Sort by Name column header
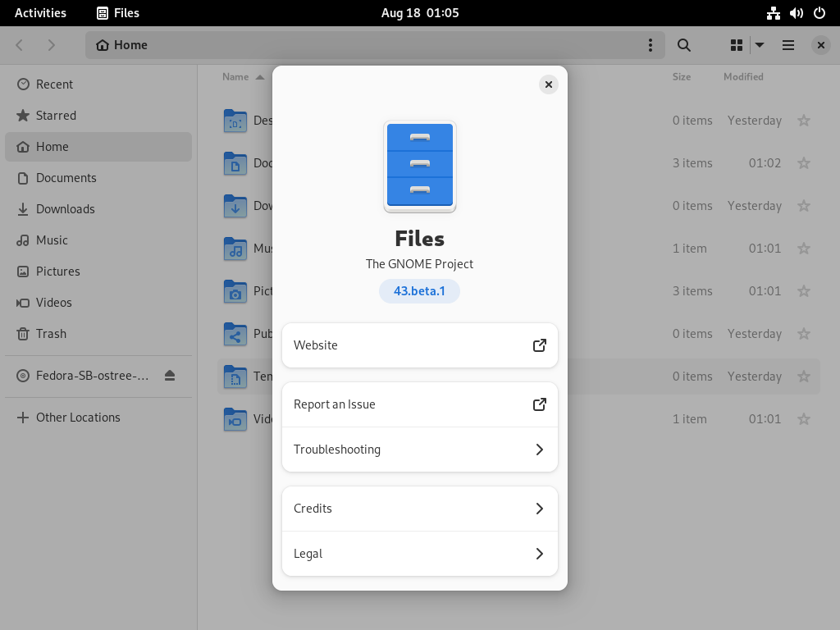This screenshot has width=840, height=630. (x=243, y=76)
